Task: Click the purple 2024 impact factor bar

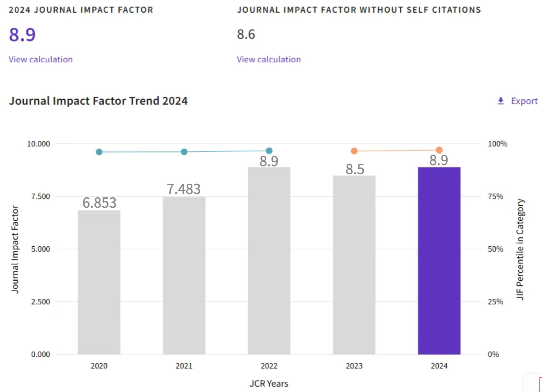Action: (x=439, y=260)
